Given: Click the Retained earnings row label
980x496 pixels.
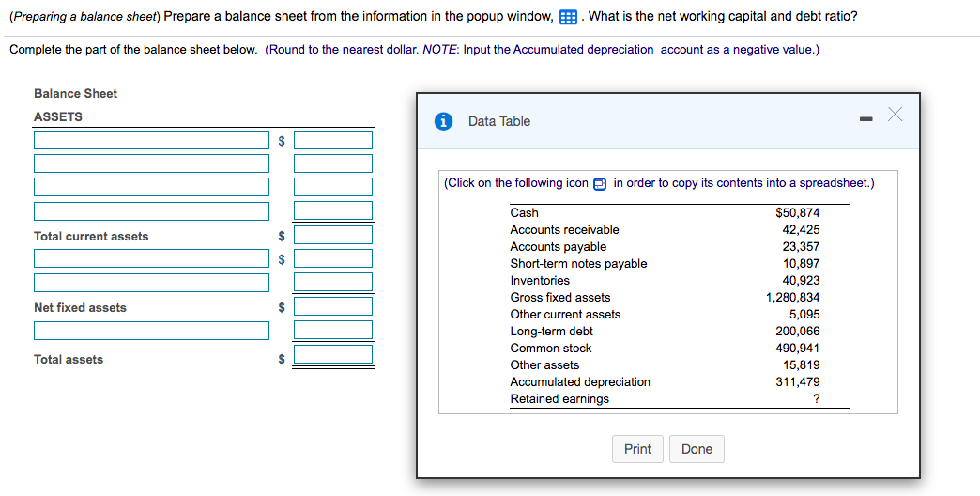Looking at the screenshot, I should click(559, 398).
